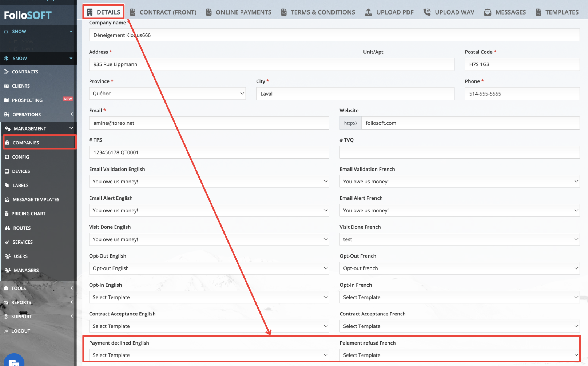Click the Devices tablet icon
Image resolution: width=588 pixels, height=366 pixels.
click(x=7, y=171)
